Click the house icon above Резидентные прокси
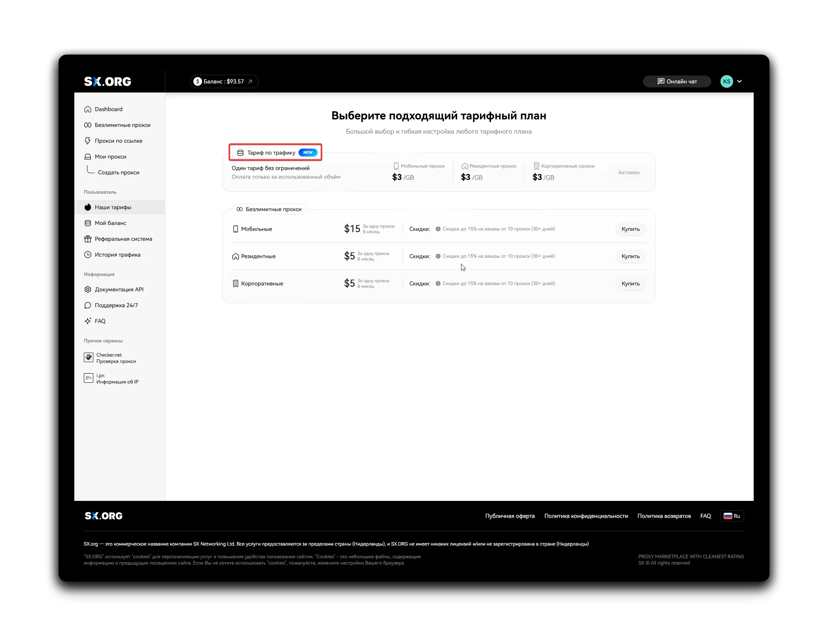 (465, 166)
